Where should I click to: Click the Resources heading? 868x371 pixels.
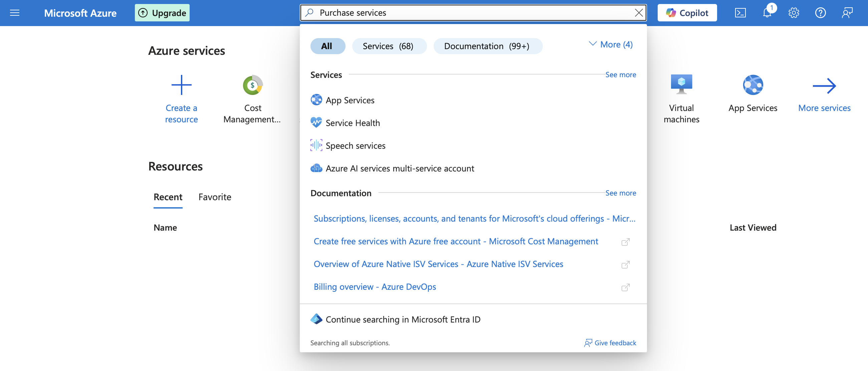[175, 166]
